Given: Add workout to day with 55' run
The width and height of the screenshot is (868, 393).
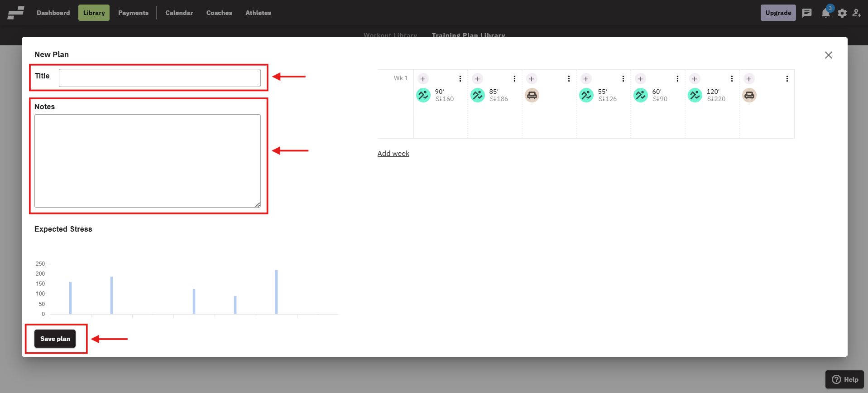Looking at the screenshot, I should tap(586, 79).
